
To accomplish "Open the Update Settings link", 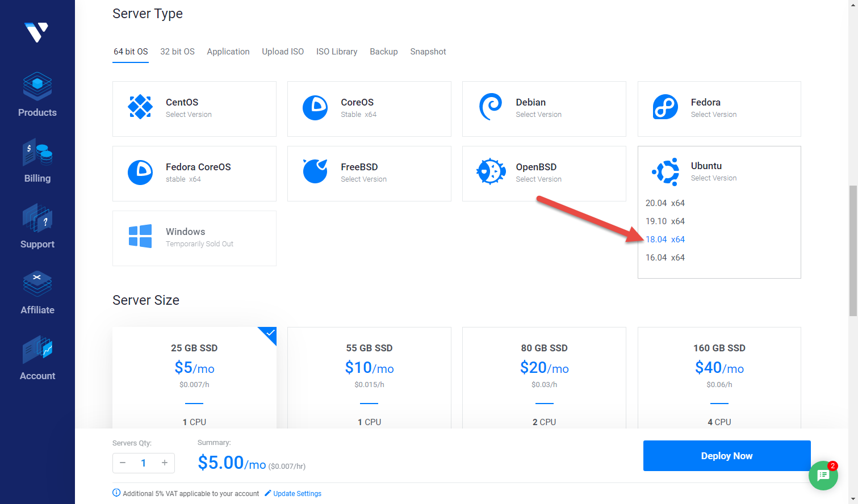I will 297,494.
